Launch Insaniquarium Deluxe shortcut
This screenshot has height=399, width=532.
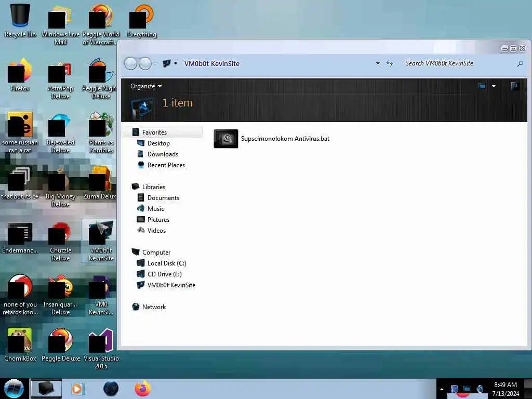click(x=60, y=295)
